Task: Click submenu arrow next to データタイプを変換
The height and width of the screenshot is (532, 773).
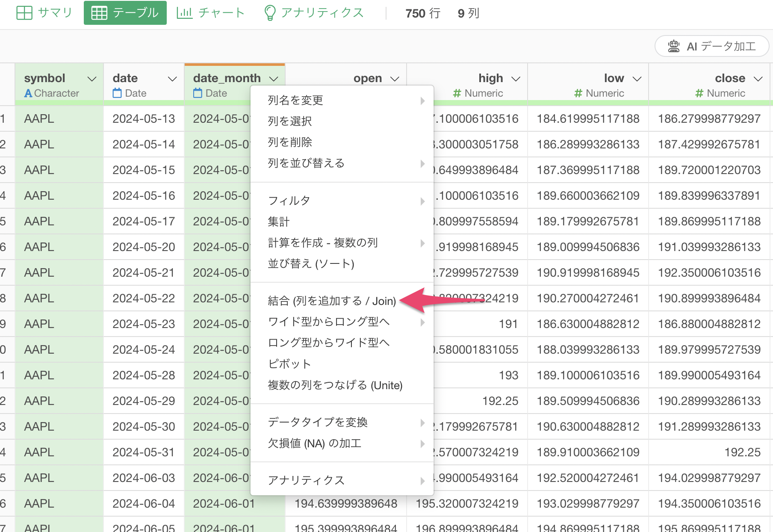Action: pyautogui.click(x=422, y=423)
